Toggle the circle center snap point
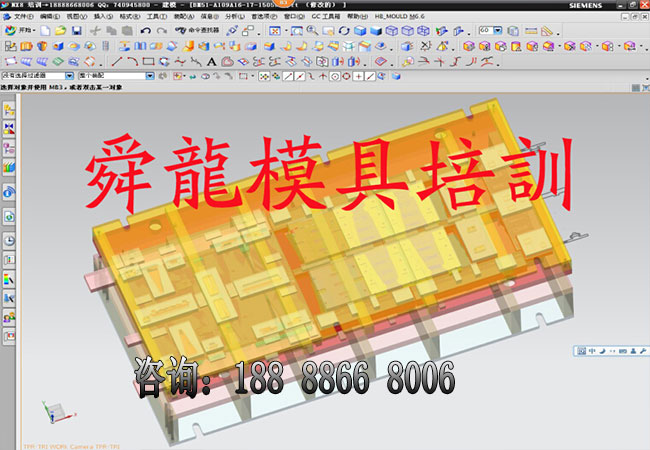Viewport: 650px width, 450px height. [x=346, y=76]
